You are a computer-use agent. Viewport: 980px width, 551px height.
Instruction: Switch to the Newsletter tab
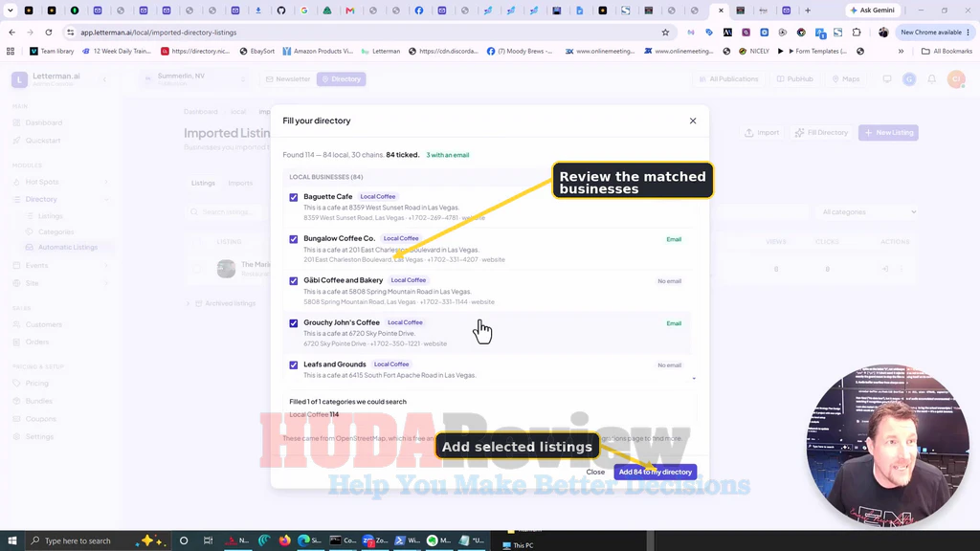tap(287, 79)
